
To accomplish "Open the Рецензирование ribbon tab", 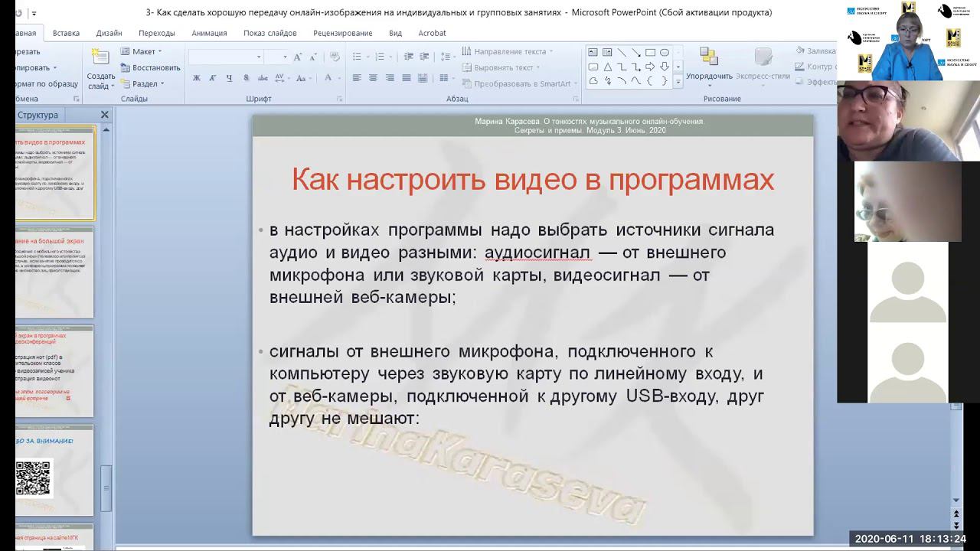I will tap(342, 33).
